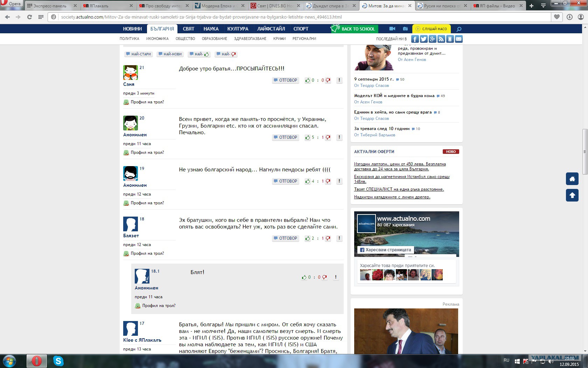The width and height of the screenshot is (588, 368).
Task: Open the RSS feed icon
Action: point(441,39)
